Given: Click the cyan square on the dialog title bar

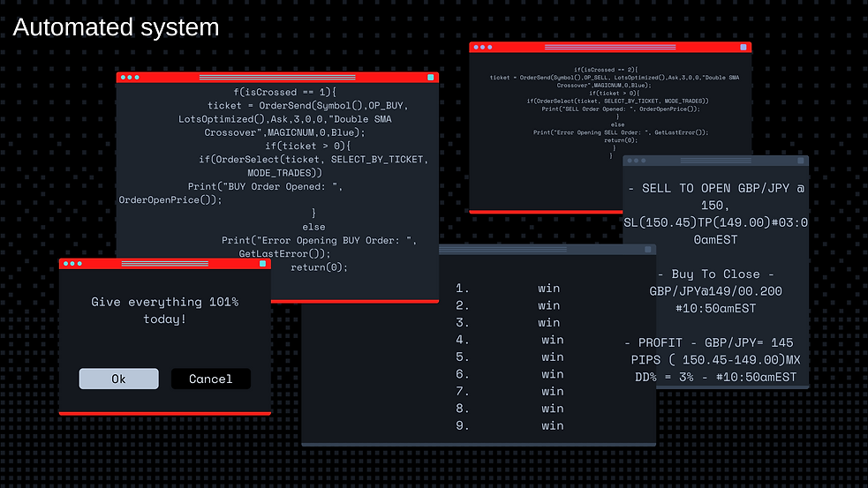Looking at the screenshot, I should (x=262, y=264).
